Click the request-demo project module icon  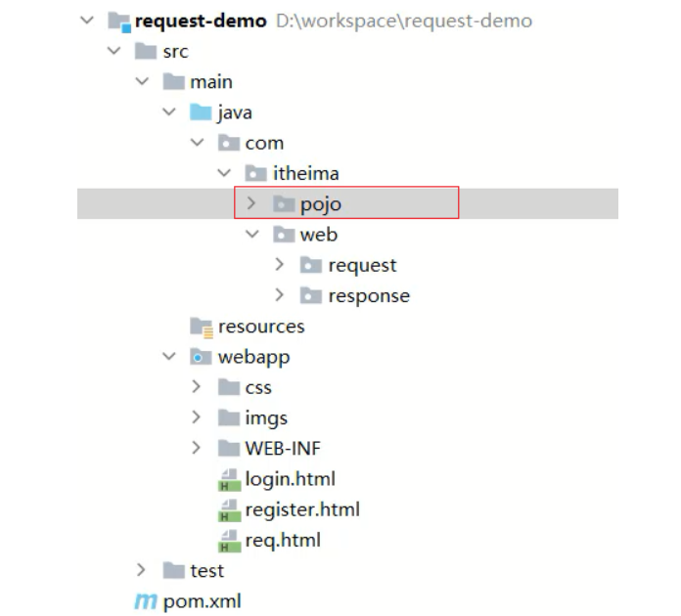click(118, 22)
